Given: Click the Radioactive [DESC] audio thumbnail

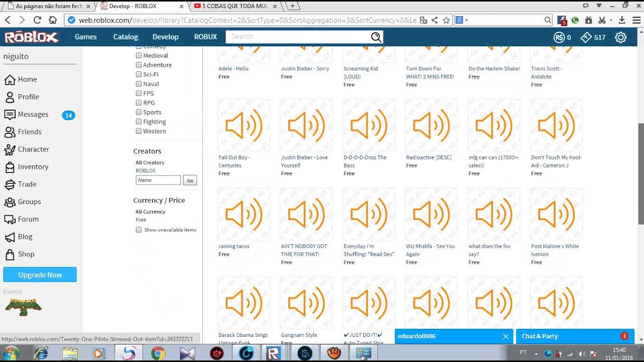Looking at the screenshot, I should click(431, 125).
